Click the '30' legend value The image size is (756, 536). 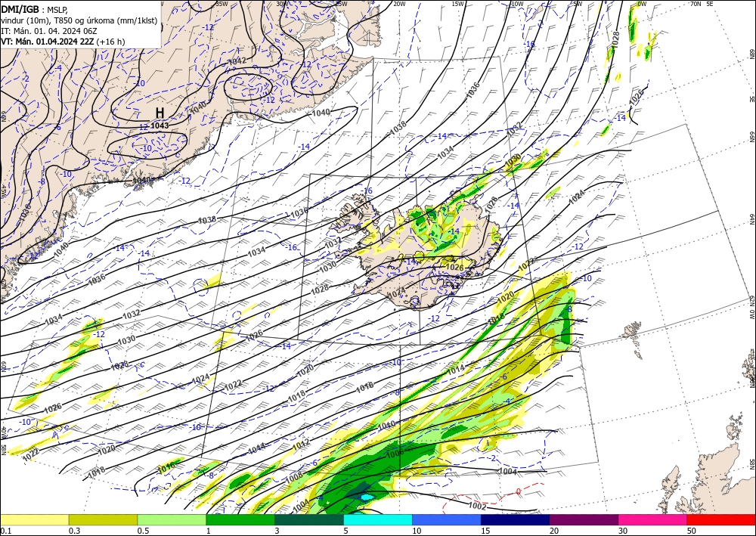coord(623,531)
